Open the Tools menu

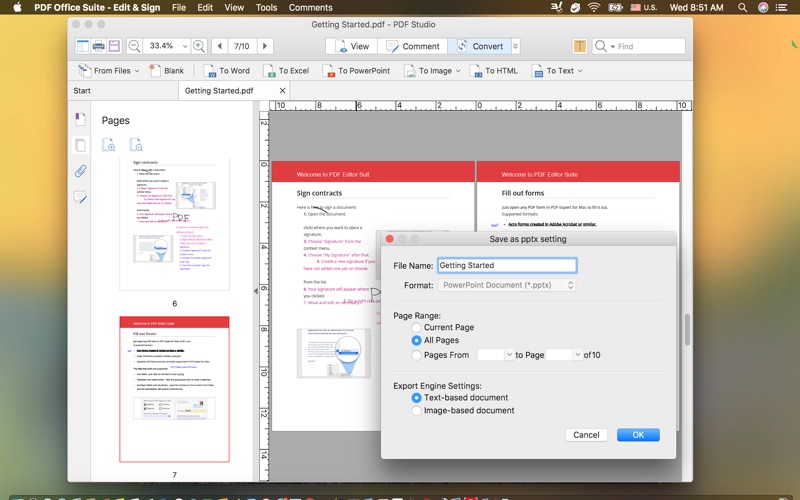pos(266,7)
